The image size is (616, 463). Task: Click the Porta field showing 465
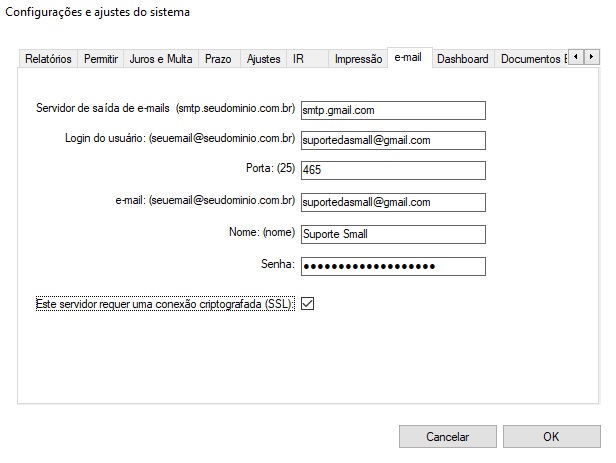click(x=392, y=171)
